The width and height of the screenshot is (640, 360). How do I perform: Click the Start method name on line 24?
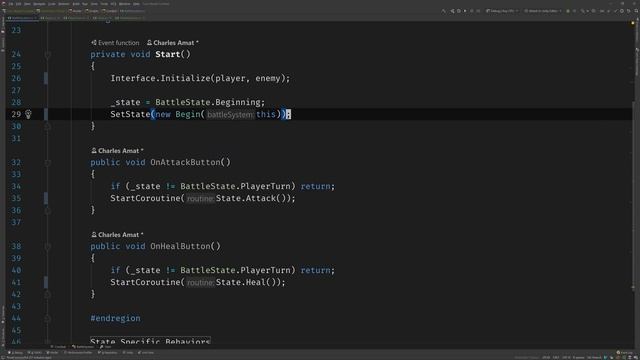point(167,54)
